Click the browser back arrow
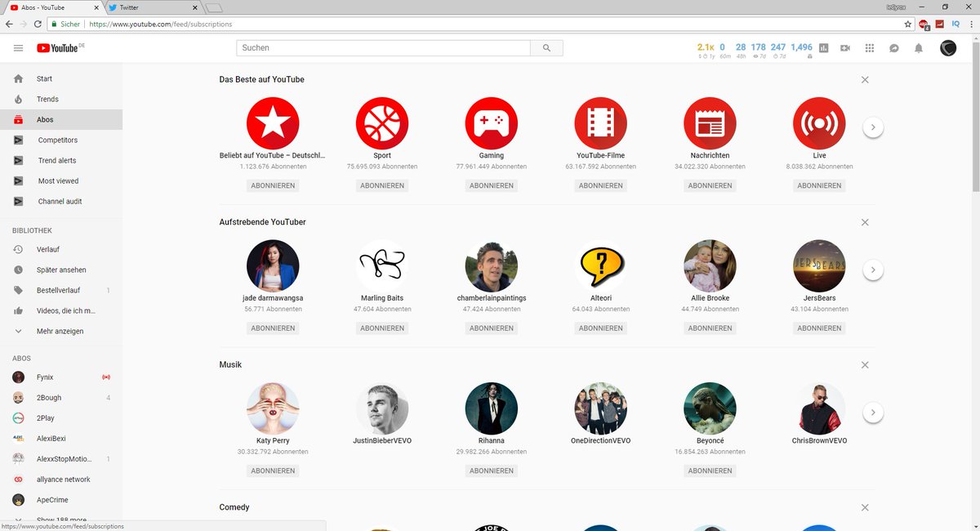This screenshot has height=531, width=980. (x=9, y=25)
